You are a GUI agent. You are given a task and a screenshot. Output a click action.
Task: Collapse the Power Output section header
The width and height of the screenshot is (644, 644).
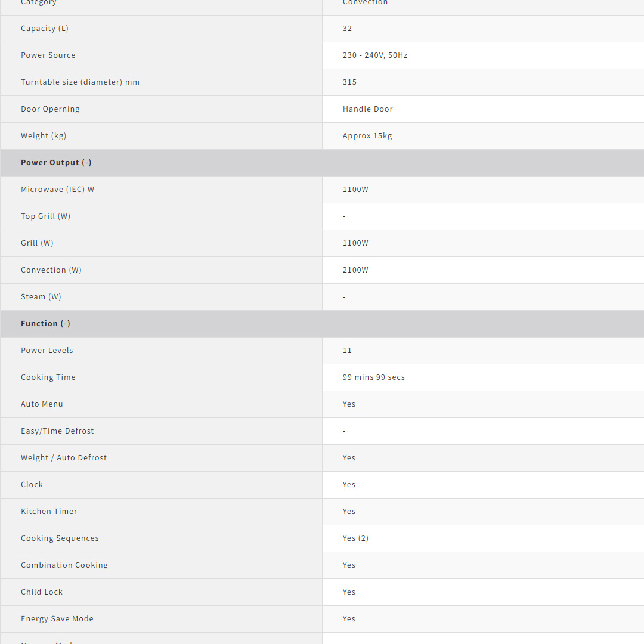click(x=56, y=163)
